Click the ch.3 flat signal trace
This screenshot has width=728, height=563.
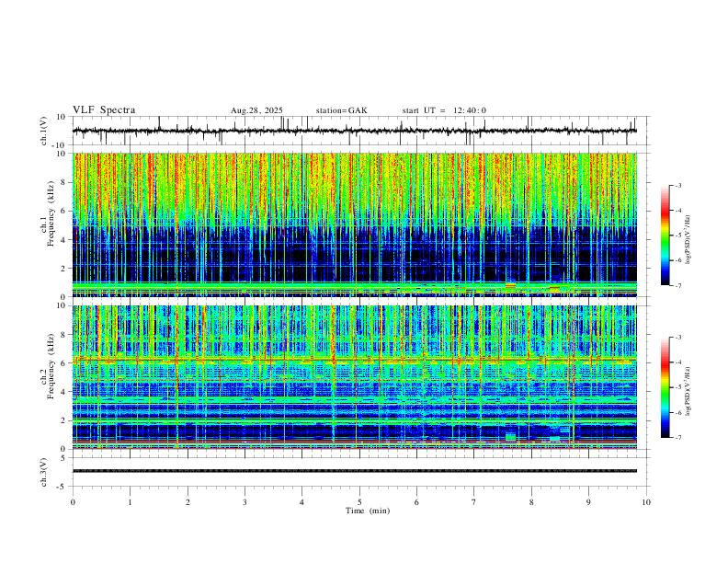pos(355,471)
